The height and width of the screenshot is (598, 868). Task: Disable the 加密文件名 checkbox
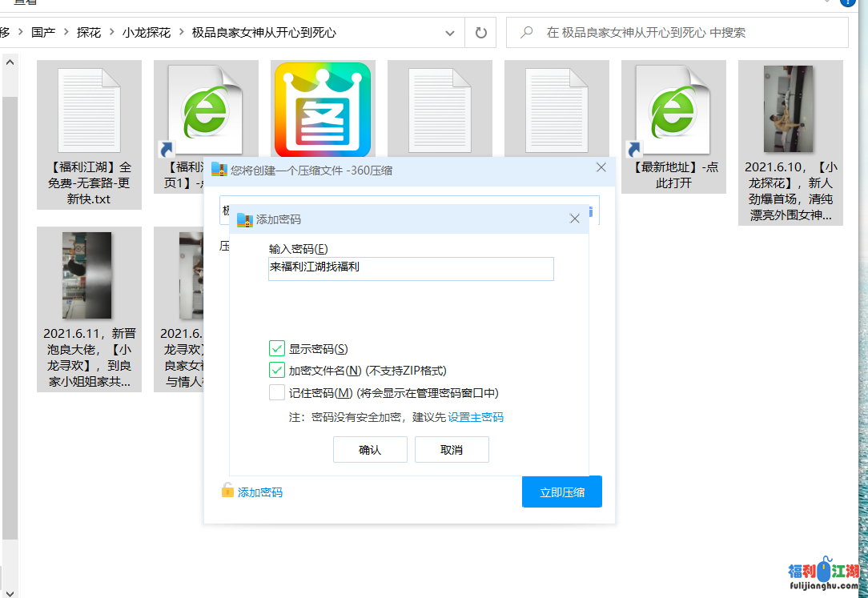[277, 370]
